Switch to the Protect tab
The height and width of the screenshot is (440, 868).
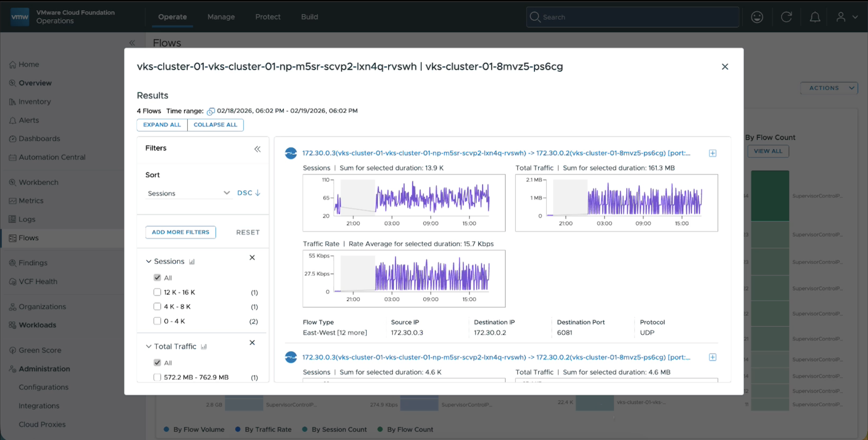268,17
